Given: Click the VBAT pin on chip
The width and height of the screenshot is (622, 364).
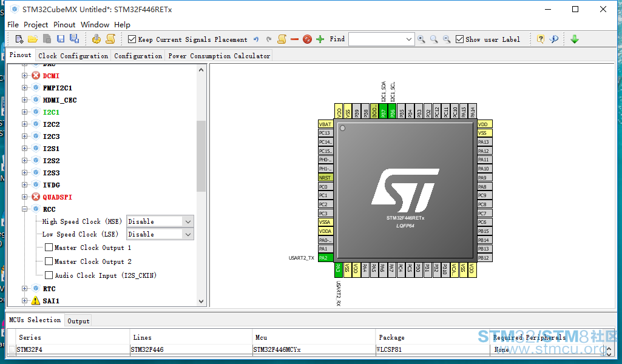Looking at the screenshot, I should point(326,124).
